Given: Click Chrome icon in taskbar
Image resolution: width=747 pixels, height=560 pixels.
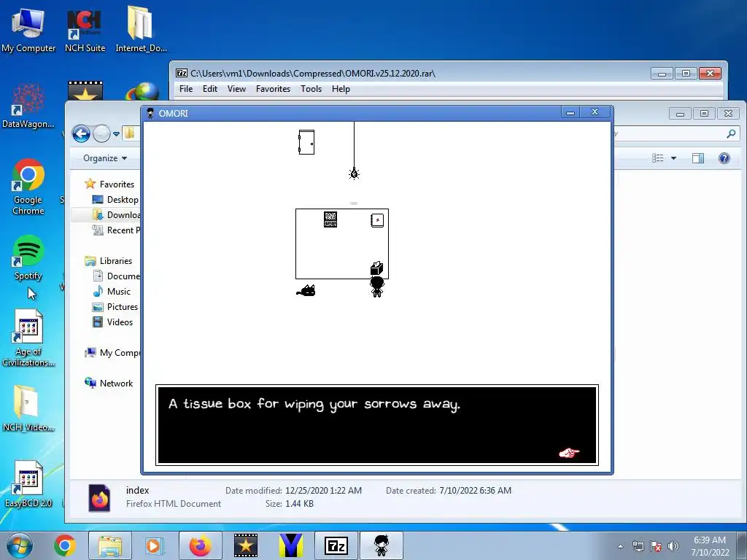Looking at the screenshot, I should 65,545.
